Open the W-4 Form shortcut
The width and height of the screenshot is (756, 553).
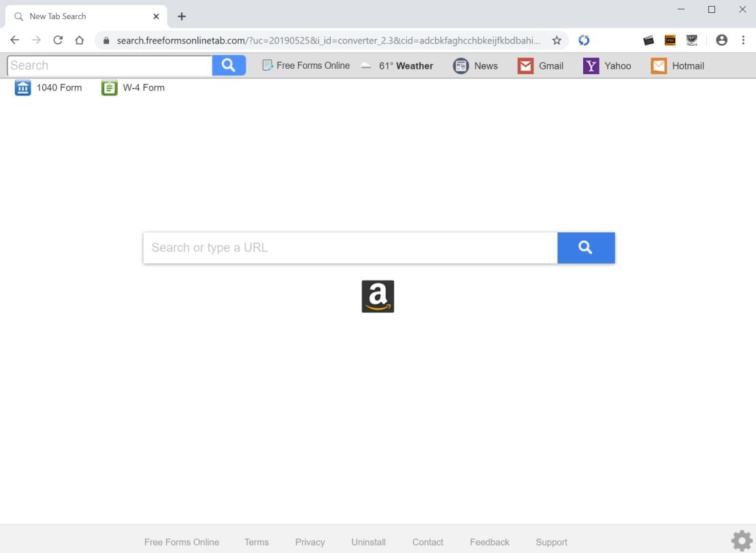click(x=133, y=87)
